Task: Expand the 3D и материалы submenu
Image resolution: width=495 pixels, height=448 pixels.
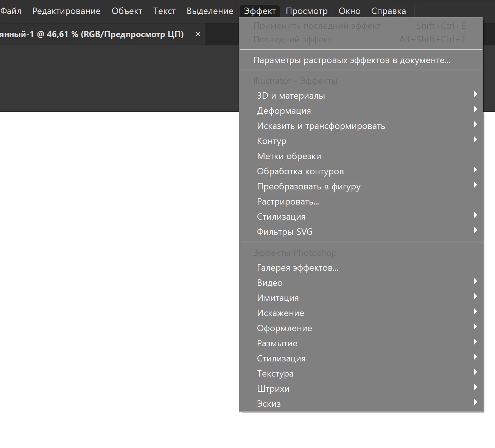Action: (361, 96)
